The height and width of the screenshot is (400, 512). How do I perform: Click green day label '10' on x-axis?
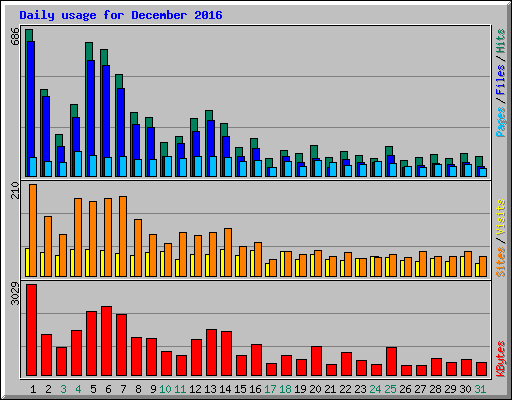pyautogui.click(x=165, y=389)
